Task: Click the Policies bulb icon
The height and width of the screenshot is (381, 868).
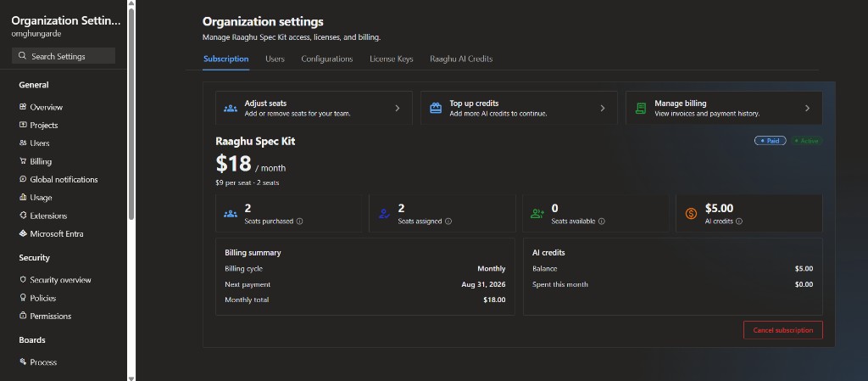Action: tap(23, 298)
